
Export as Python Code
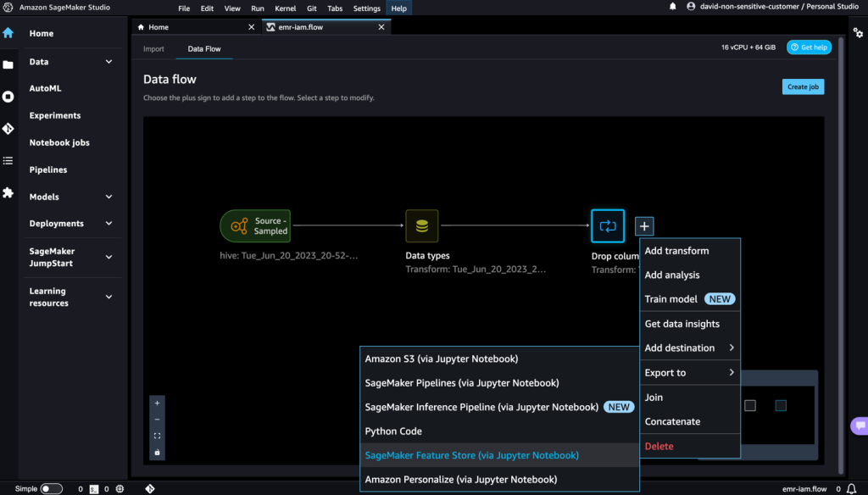(499, 431)
